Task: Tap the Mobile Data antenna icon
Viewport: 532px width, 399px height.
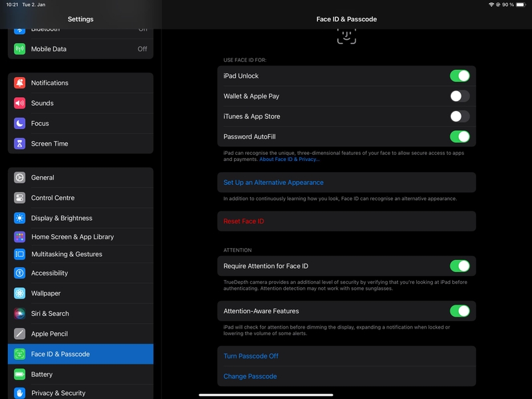Action: pyautogui.click(x=20, y=49)
